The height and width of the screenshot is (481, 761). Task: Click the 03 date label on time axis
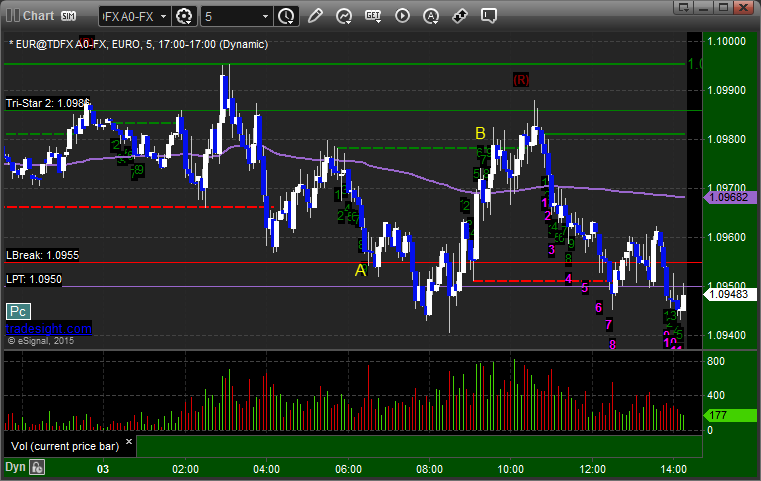103,469
